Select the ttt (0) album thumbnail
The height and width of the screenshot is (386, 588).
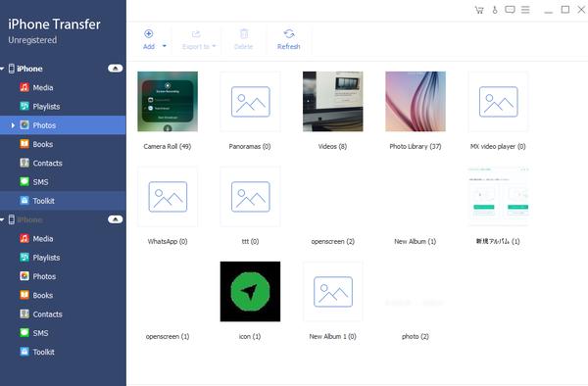tap(250, 197)
